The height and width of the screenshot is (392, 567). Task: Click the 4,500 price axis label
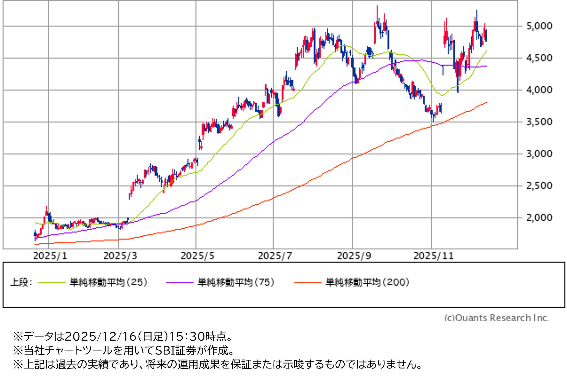539,58
